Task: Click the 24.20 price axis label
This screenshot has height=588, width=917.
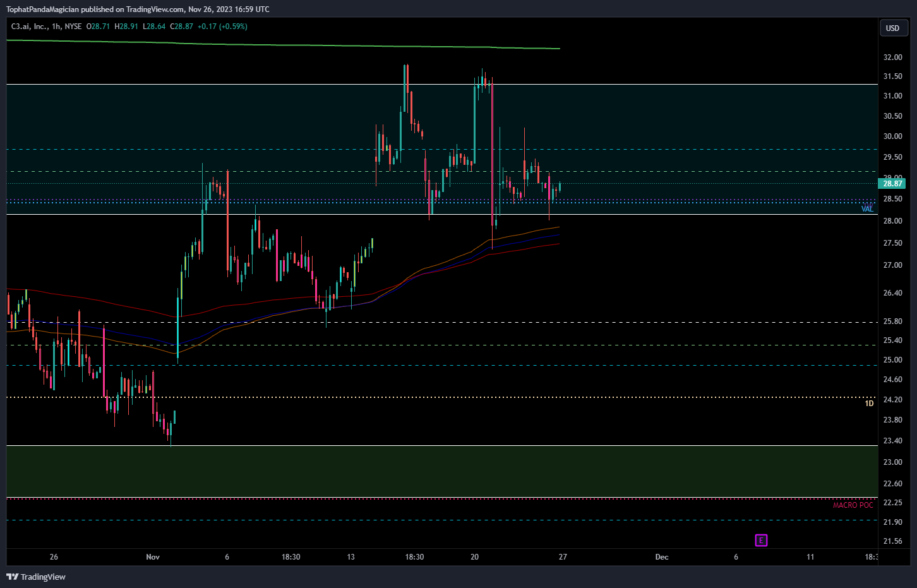Action: 892,400
